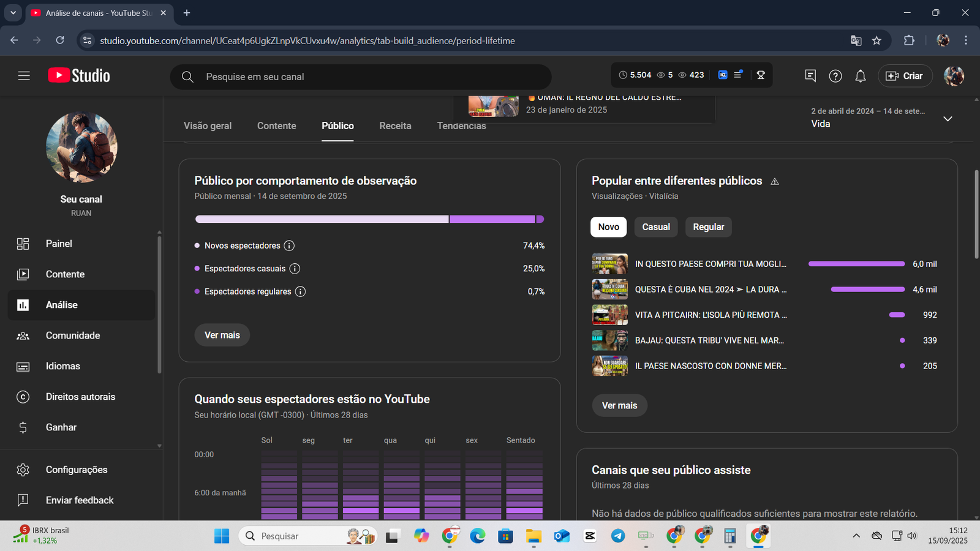Viewport: 980px width, 551px height.
Task: Reload the page
Action: tap(60, 40)
